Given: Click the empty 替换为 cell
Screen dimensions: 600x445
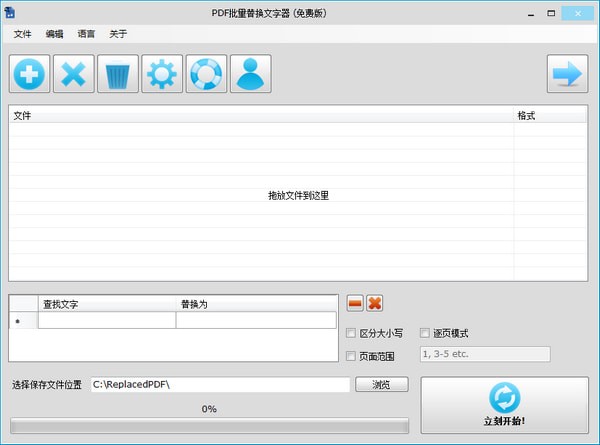Looking at the screenshot, I should pos(256,320).
